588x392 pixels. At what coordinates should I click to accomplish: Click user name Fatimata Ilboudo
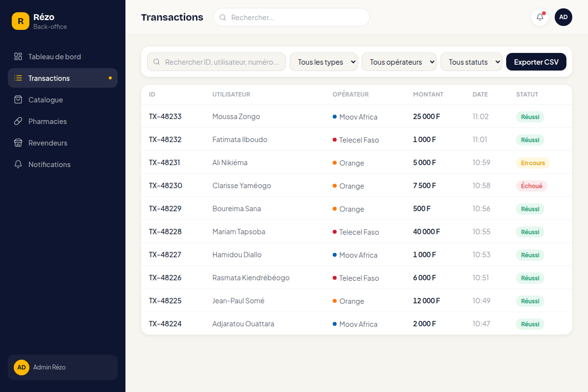(240, 140)
